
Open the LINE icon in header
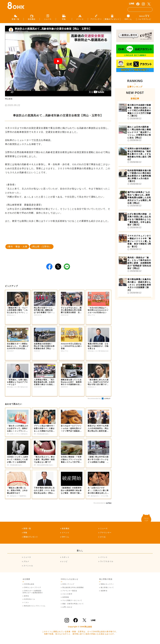[131, 4]
